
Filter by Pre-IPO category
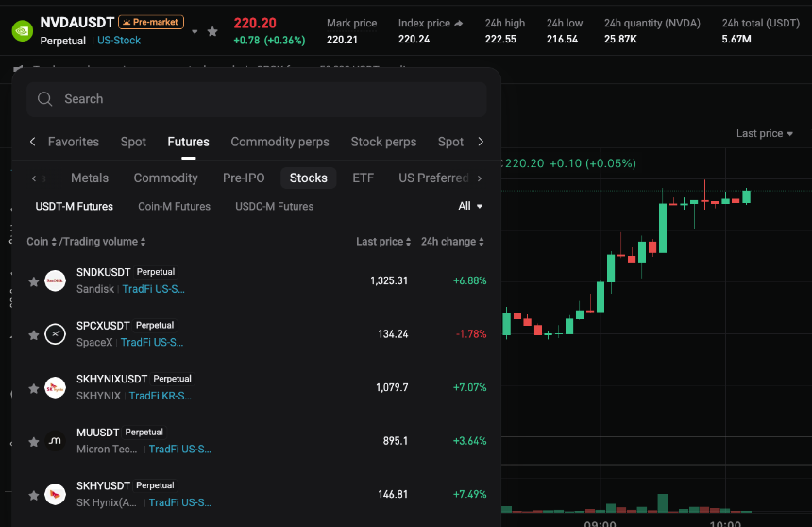coord(244,178)
